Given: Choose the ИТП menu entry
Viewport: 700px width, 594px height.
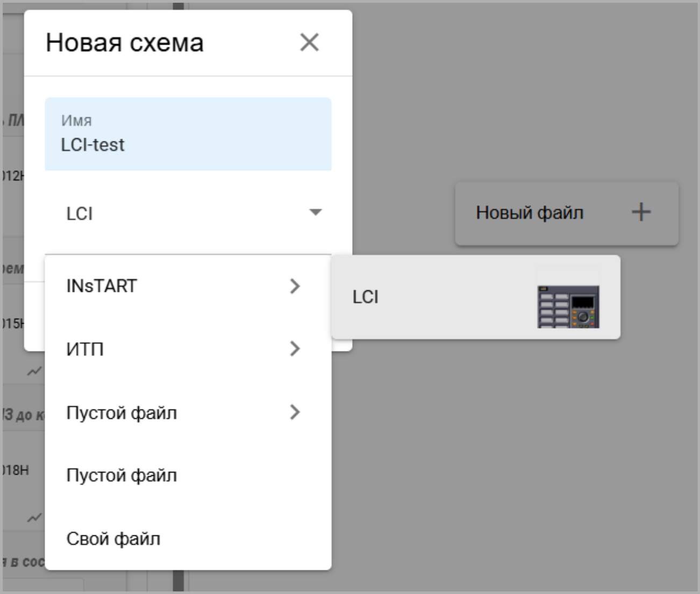Looking at the screenshot, I should 85,349.
